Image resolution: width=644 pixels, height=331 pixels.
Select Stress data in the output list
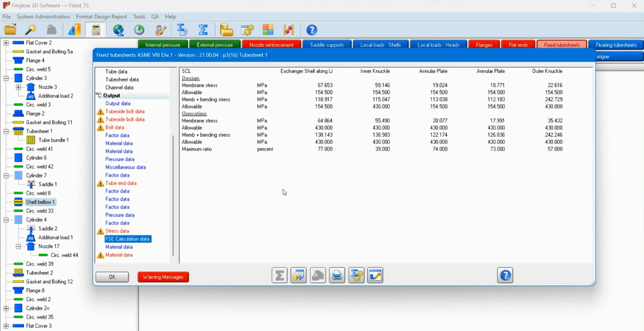[117, 231]
